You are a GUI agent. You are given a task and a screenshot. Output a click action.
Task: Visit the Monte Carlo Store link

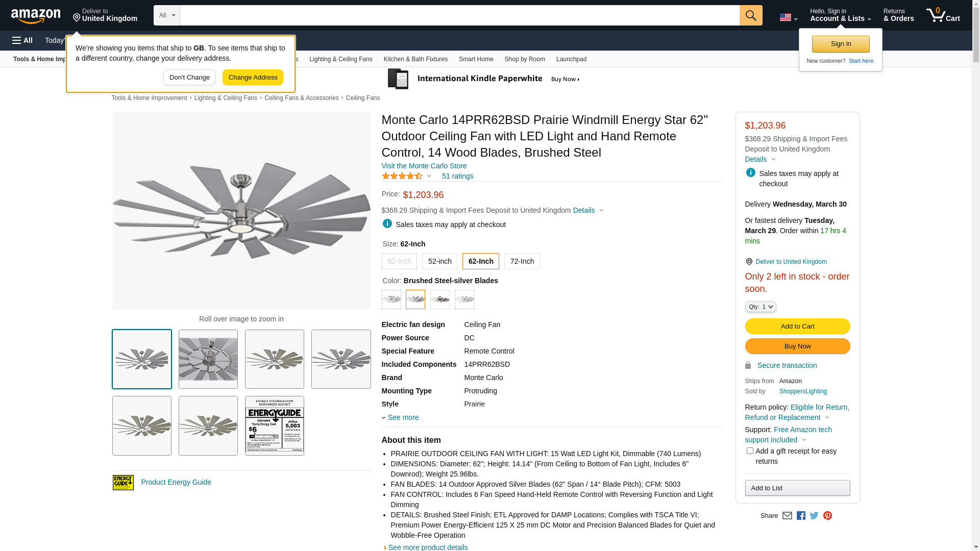coord(424,166)
